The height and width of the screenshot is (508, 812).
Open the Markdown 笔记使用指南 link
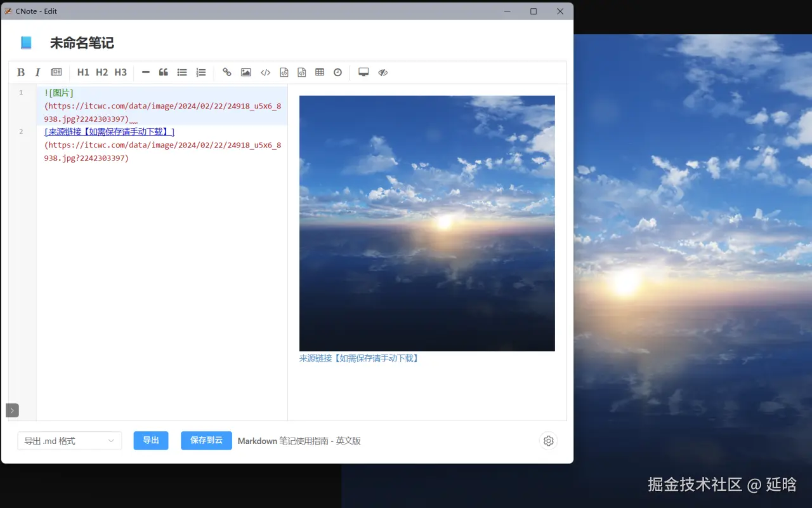[283, 441]
